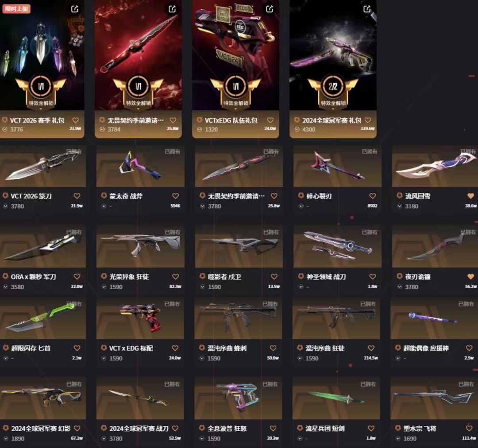Open the 神圣领域 战刀 item title
Viewport: 478px width, 448px height.
[326, 276]
